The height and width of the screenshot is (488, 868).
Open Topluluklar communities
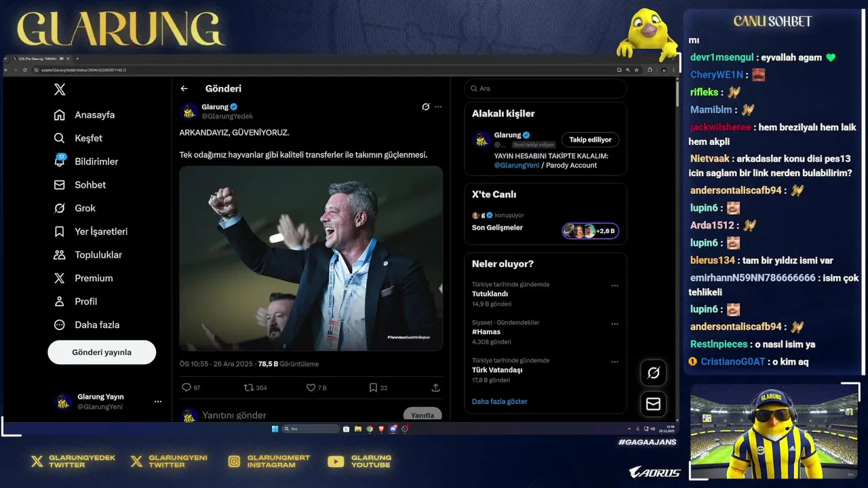[88, 255]
